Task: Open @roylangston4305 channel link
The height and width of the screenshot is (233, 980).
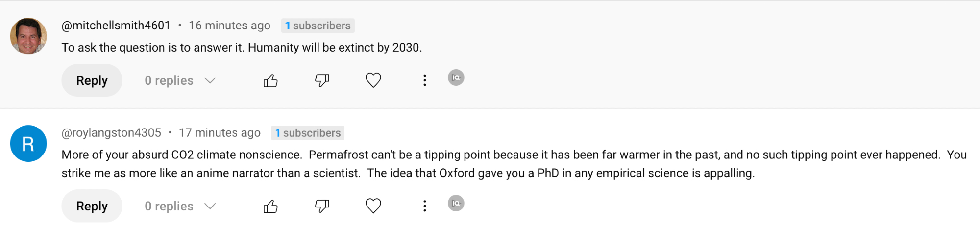Action: click(112, 133)
